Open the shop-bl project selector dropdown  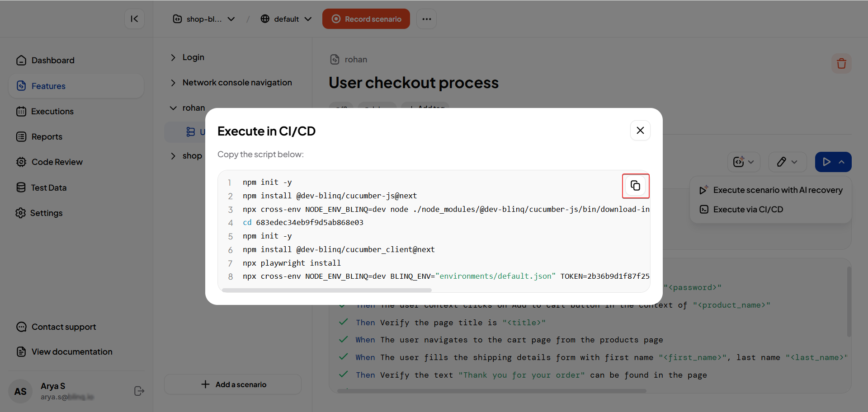pyautogui.click(x=204, y=19)
